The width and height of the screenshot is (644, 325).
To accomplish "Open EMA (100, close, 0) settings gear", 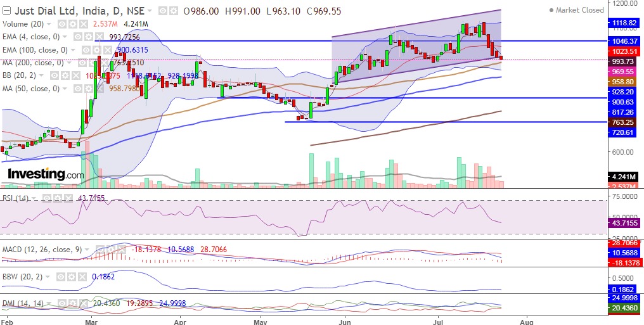I will pyautogui.click(x=97, y=50).
